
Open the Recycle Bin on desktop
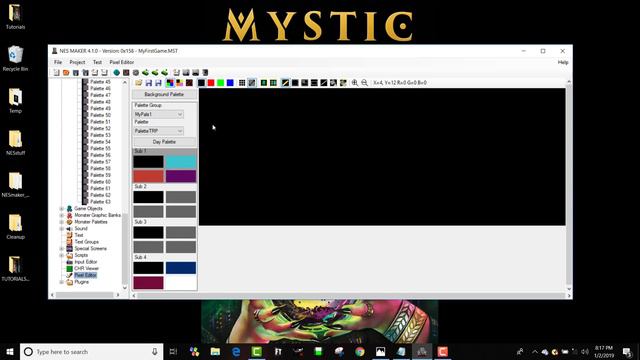click(15, 58)
